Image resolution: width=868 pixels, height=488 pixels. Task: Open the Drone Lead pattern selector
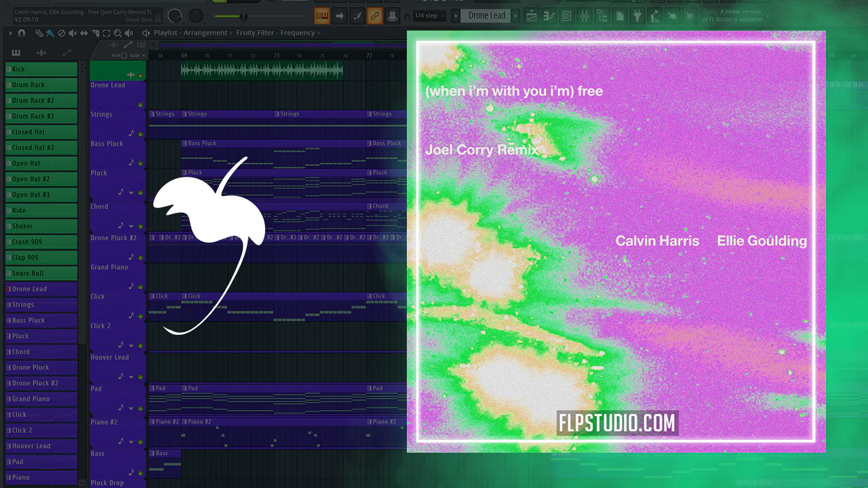tap(487, 16)
